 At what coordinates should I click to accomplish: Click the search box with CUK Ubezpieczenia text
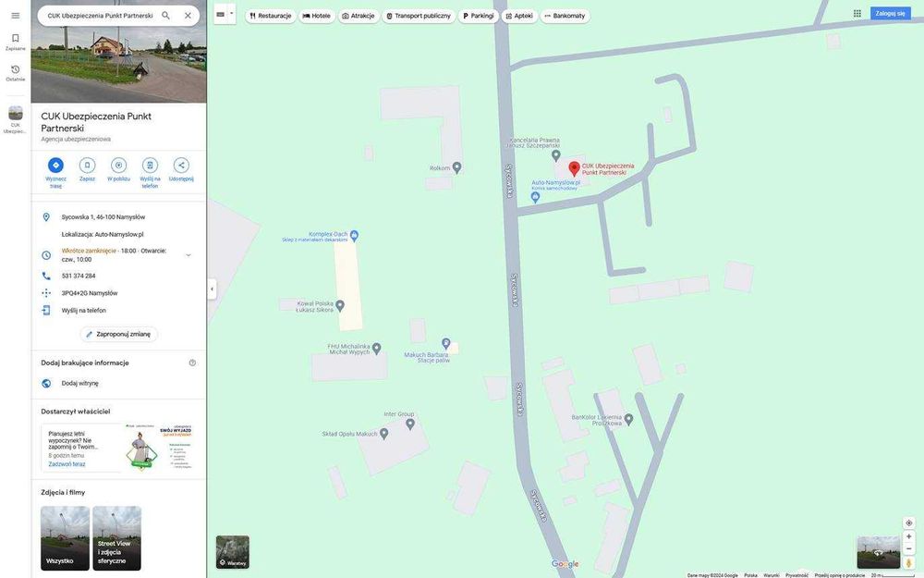pos(100,16)
